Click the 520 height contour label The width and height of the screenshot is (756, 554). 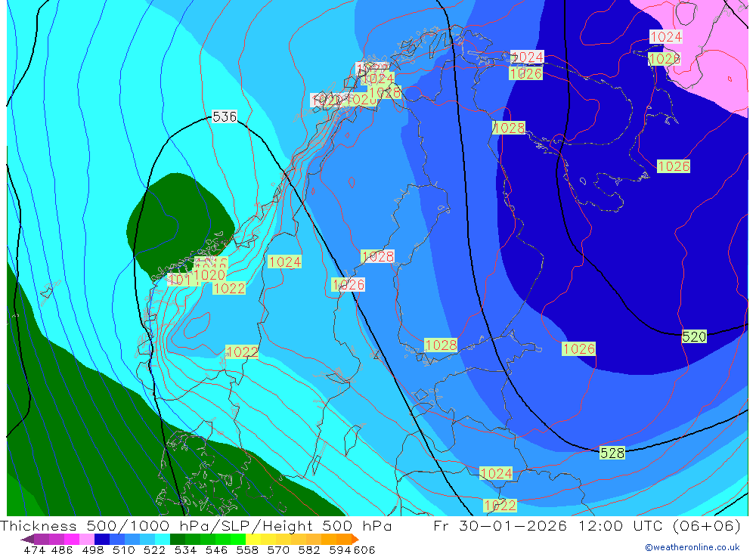coord(694,336)
